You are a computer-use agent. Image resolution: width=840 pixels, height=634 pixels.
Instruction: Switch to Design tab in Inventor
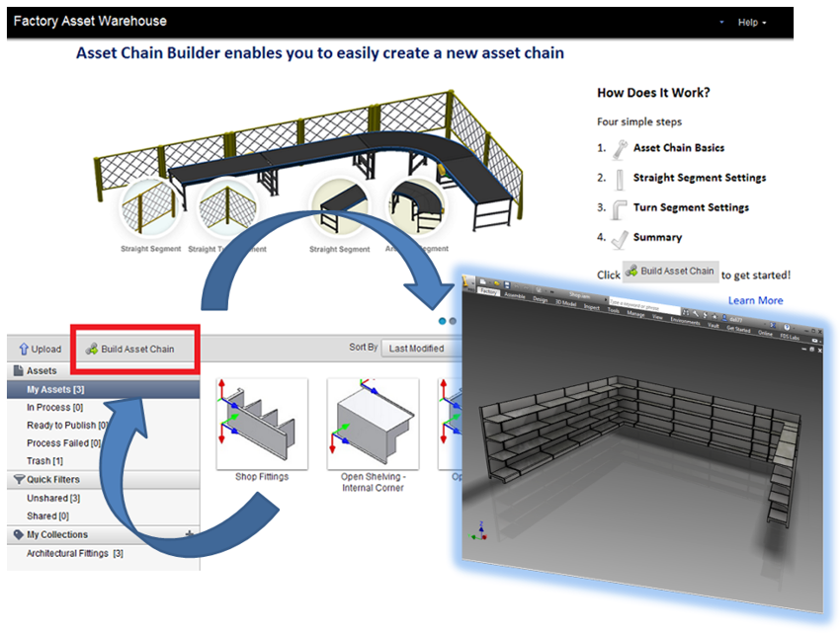point(540,300)
